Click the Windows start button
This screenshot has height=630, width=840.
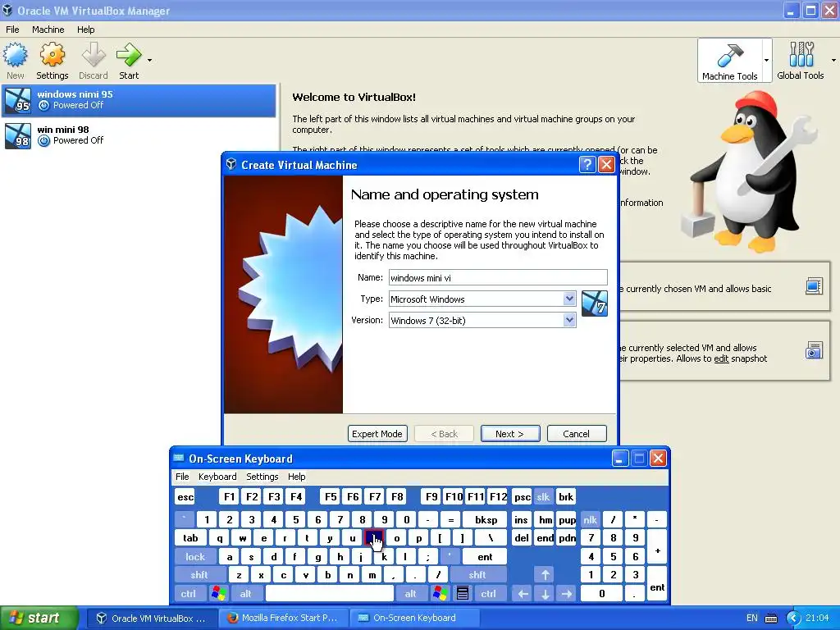click(x=39, y=618)
